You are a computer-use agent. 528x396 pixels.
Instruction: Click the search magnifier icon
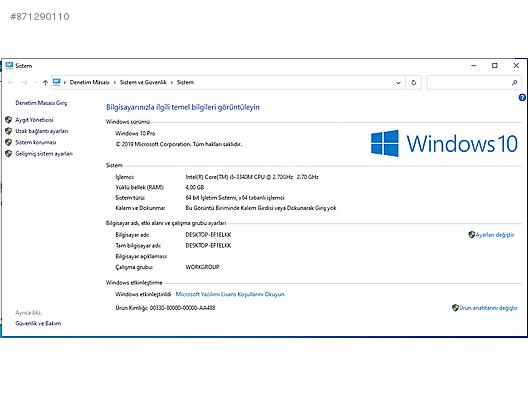(x=514, y=82)
